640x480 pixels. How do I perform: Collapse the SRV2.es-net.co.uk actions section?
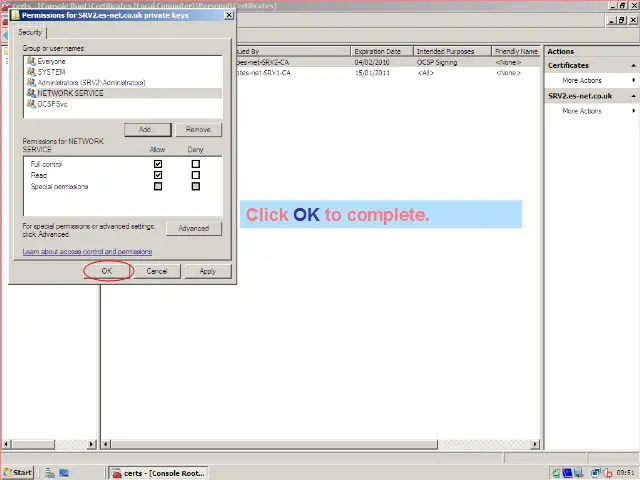[x=633, y=96]
